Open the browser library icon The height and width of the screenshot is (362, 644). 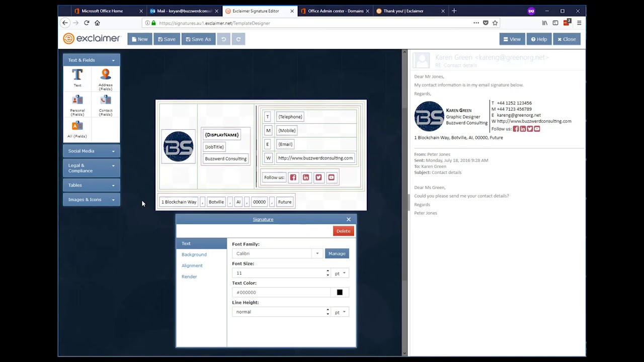point(544,23)
